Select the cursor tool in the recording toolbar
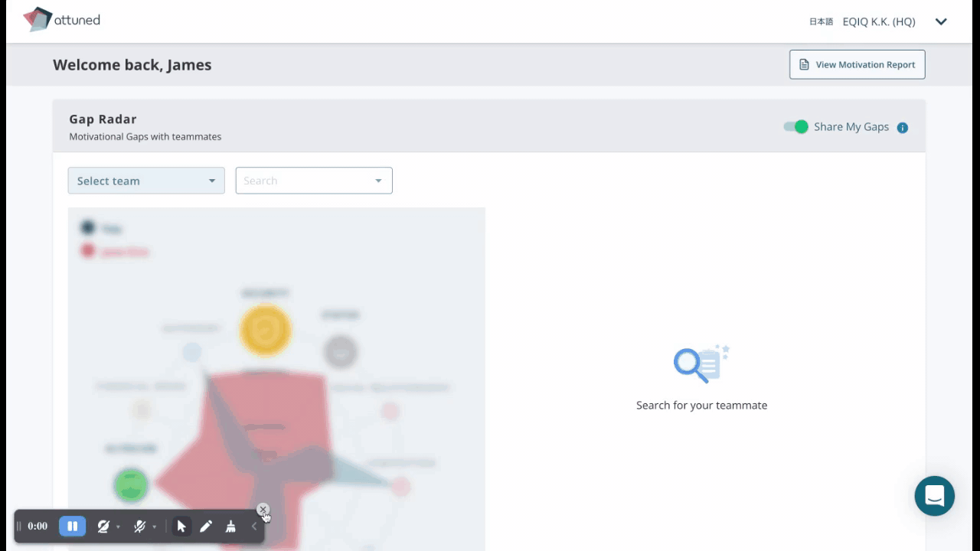Viewport: 980px width, 551px height. coord(181,526)
